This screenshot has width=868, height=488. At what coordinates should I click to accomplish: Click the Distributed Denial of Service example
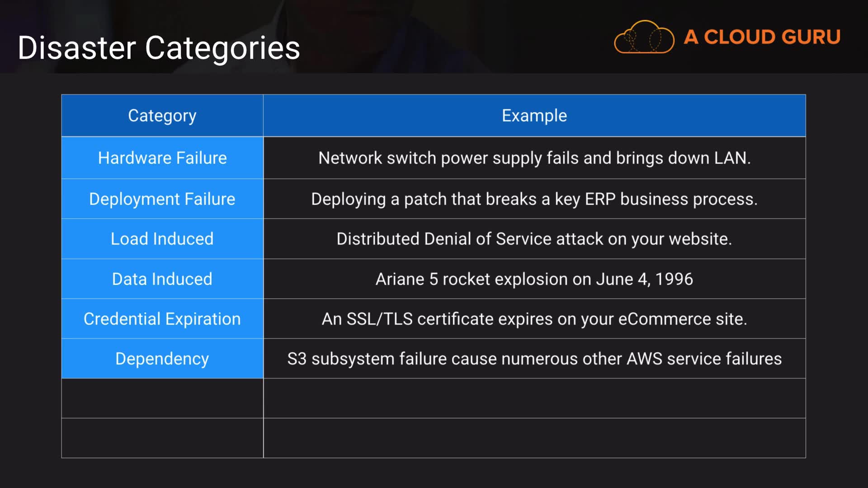point(534,239)
